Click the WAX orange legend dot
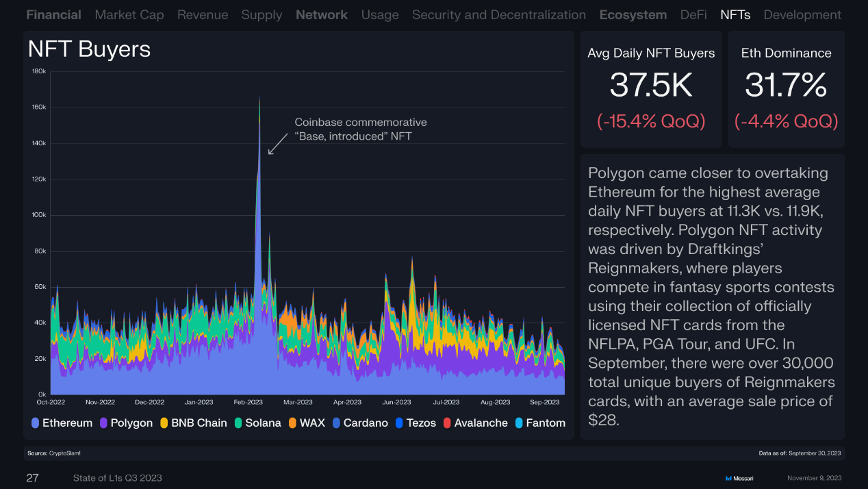This screenshot has width=868, height=489. pos(292,423)
